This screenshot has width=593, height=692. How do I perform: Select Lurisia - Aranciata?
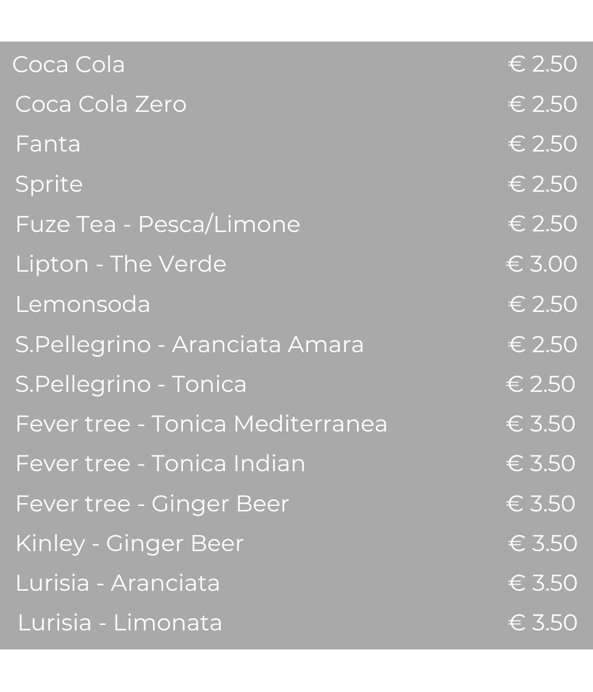point(117,583)
